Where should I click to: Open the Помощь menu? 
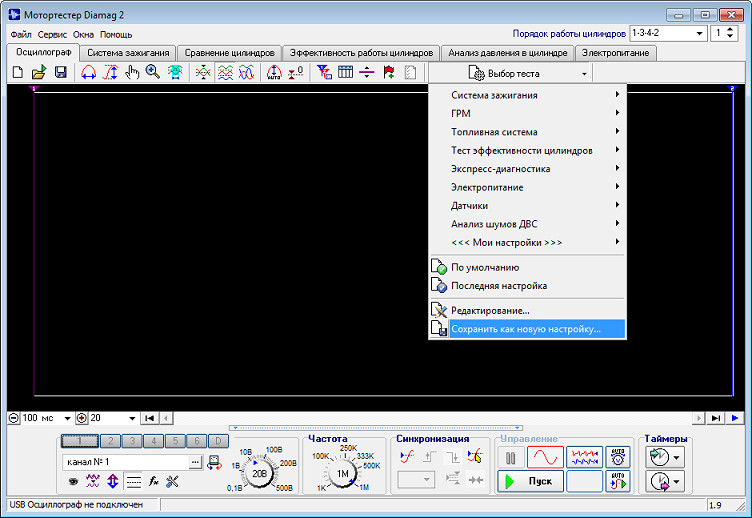coord(116,35)
